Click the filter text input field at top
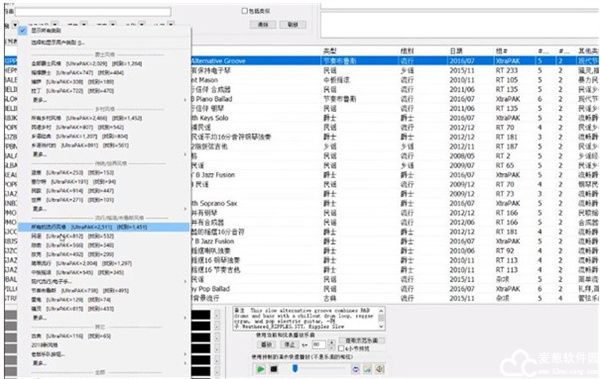 pyautogui.click(x=93, y=12)
